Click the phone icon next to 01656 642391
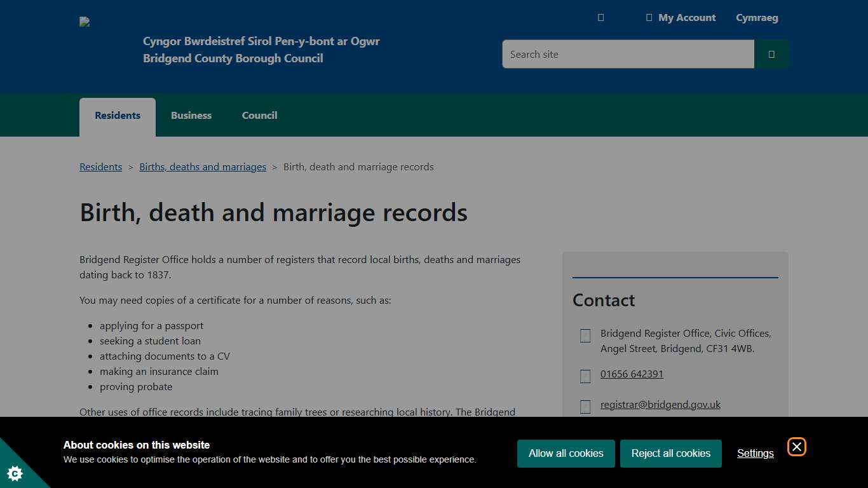Viewport: 868px width, 488px height. click(585, 376)
